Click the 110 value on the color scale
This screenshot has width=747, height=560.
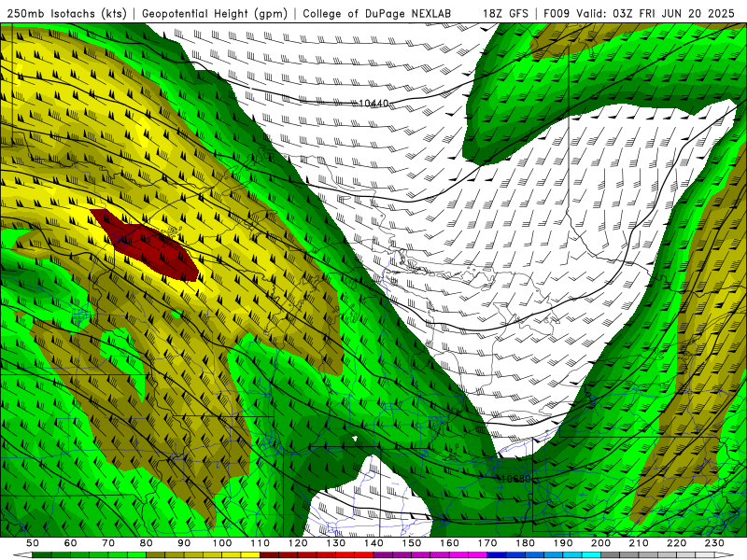[260, 543]
